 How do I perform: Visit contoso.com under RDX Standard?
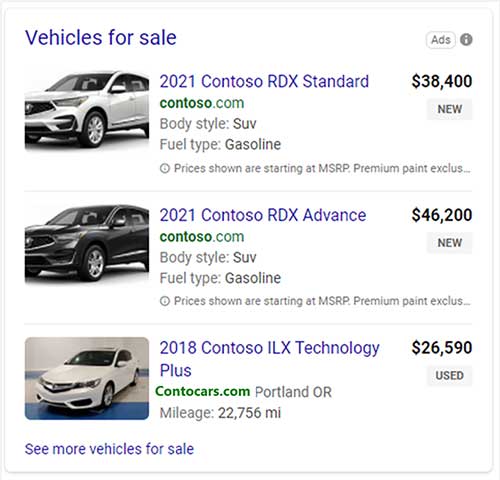202,103
